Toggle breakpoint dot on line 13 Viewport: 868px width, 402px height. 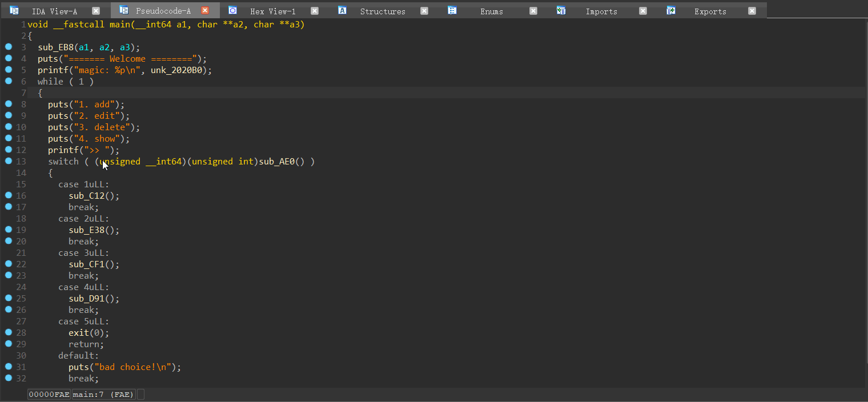click(x=9, y=161)
